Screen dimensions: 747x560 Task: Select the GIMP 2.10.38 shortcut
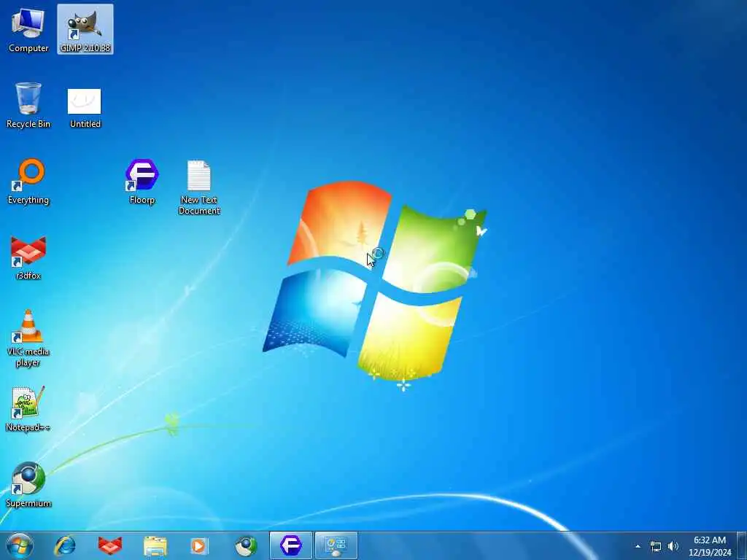(85, 29)
